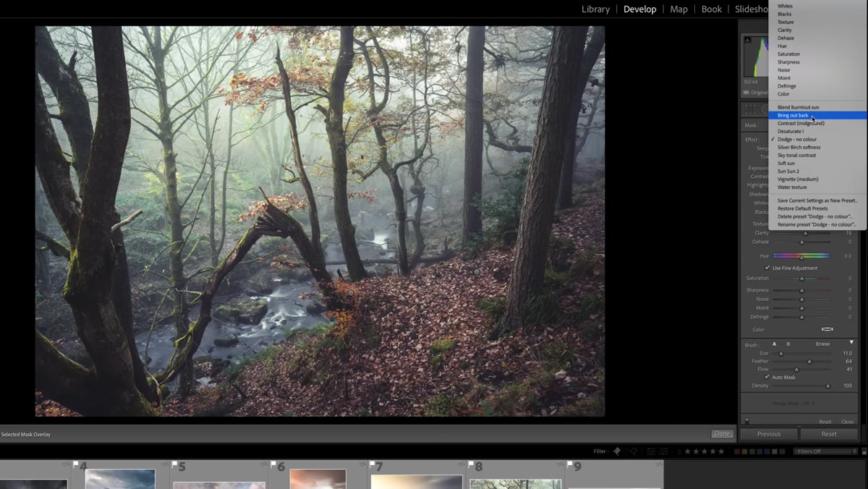Image resolution: width=868 pixels, height=489 pixels.
Task: Filter by red color label
Action: pos(737,451)
